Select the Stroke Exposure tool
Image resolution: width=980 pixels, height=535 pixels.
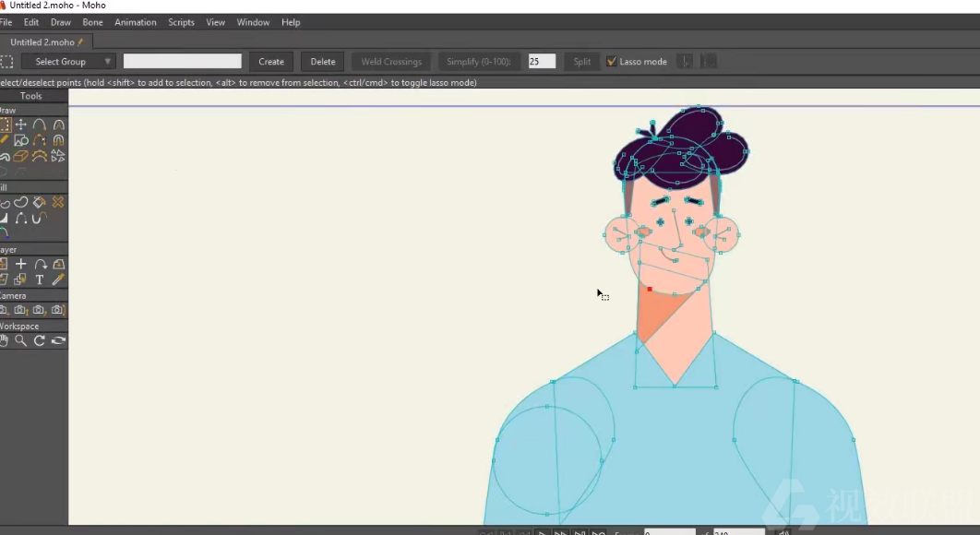pyautogui.click(x=40, y=218)
